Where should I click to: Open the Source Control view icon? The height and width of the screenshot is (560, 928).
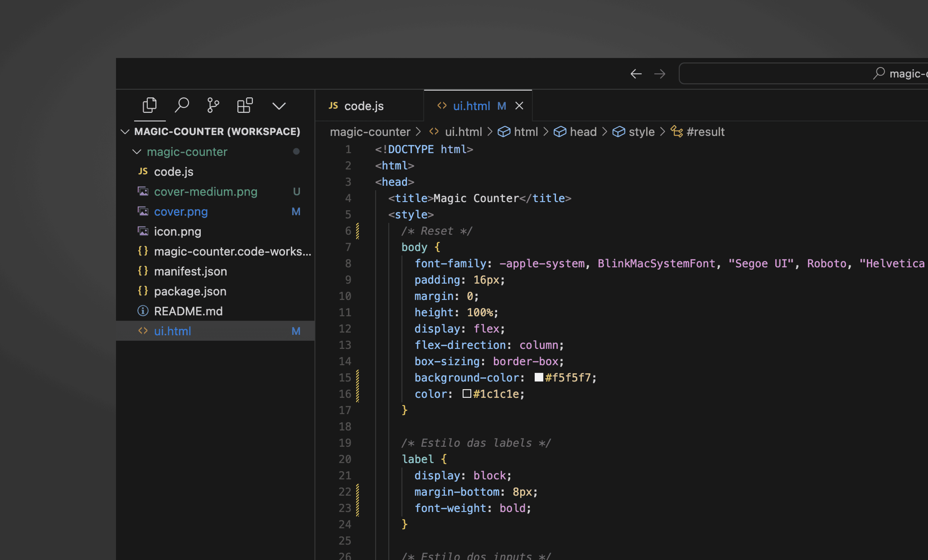(x=213, y=105)
